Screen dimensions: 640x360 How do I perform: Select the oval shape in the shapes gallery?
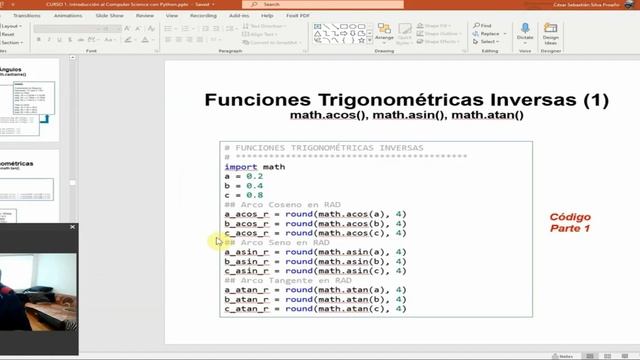pos(353,26)
